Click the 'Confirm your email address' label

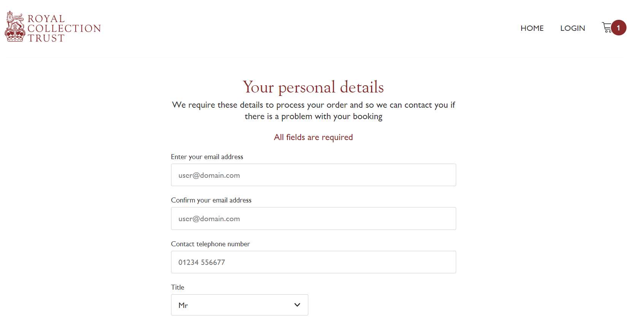point(211,200)
